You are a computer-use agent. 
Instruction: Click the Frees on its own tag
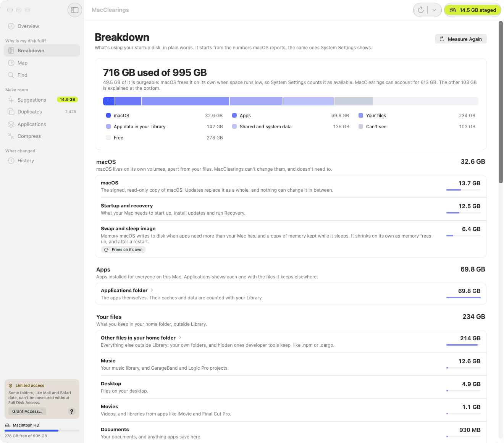click(x=123, y=250)
